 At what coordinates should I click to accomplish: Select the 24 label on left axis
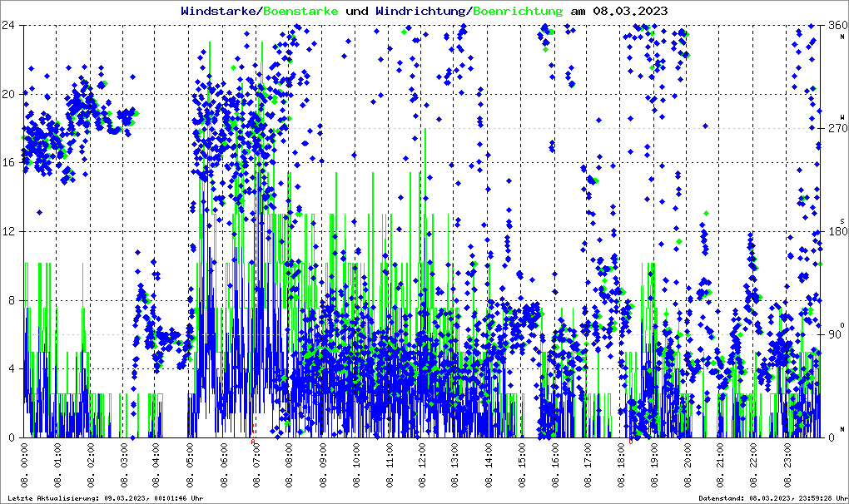click(11, 25)
